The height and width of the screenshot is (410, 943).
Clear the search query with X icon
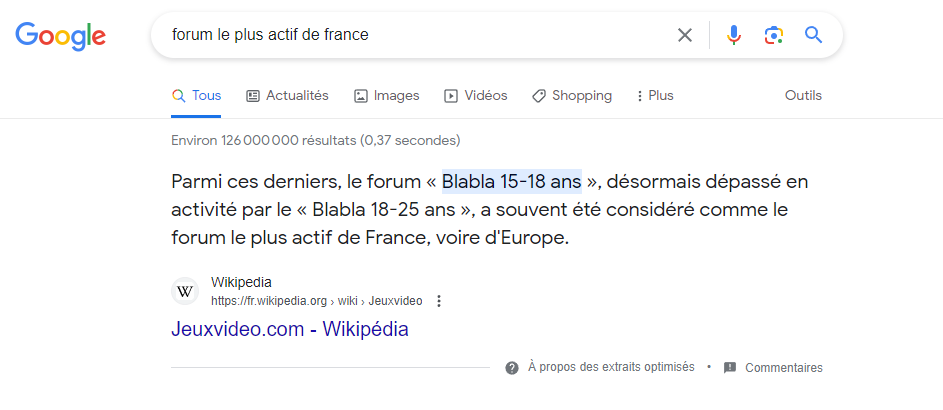click(x=684, y=35)
